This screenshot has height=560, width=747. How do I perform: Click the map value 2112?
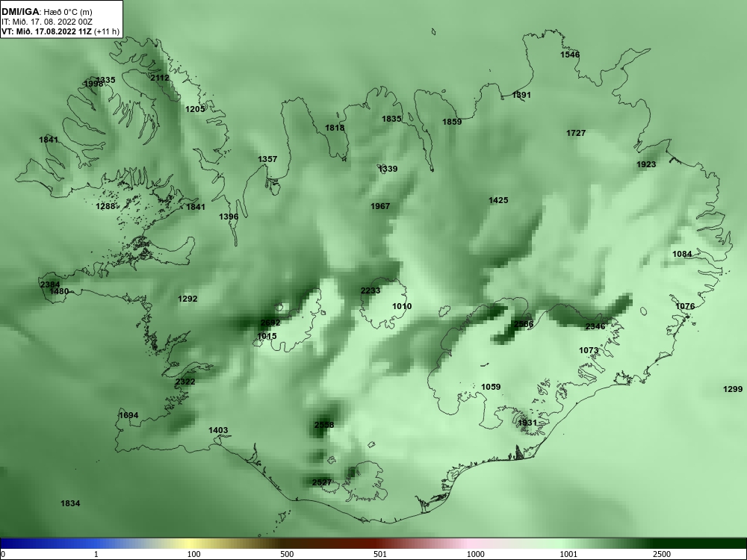click(160, 78)
